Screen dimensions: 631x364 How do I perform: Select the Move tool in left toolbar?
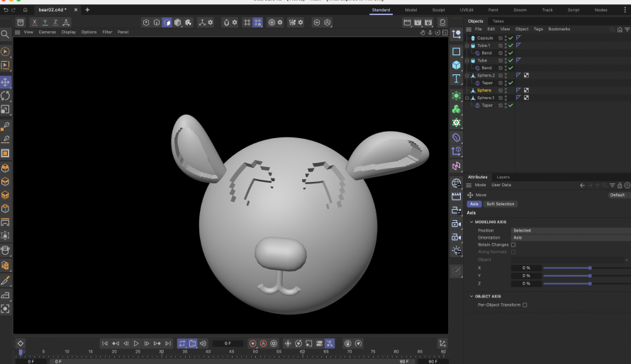[5, 81]
